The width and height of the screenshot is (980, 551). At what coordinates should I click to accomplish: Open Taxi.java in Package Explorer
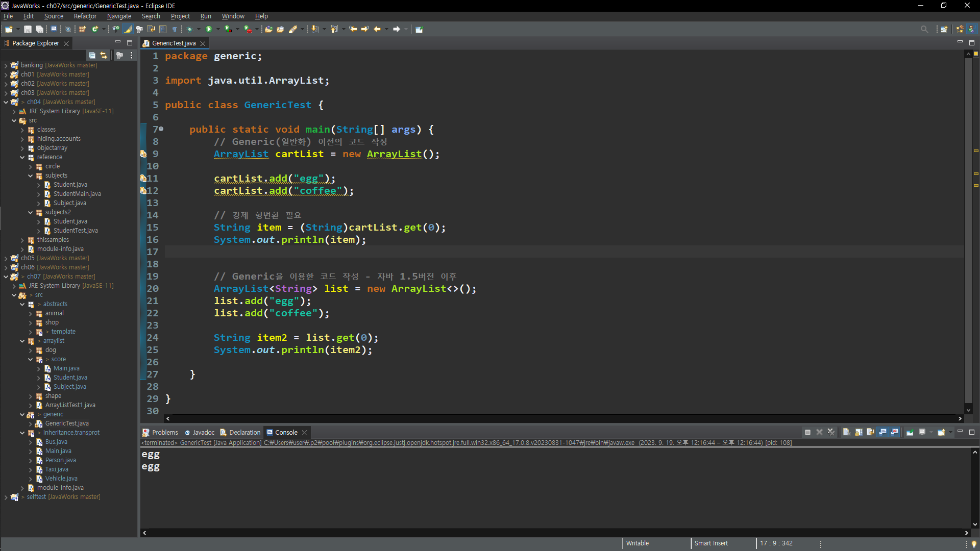56,469
